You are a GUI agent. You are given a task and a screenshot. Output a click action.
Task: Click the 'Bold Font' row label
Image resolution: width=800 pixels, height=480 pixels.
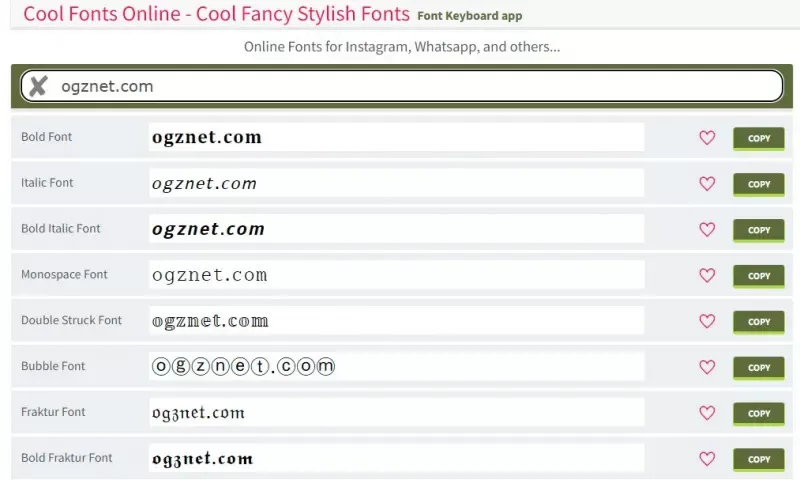pos(46,137)
